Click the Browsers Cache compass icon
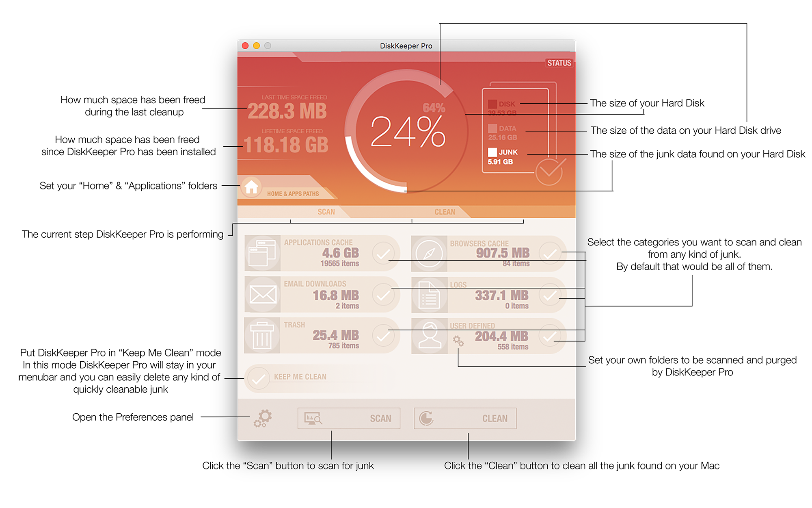Viewport: 812px width, 508px height. click(x=429, y=254)
